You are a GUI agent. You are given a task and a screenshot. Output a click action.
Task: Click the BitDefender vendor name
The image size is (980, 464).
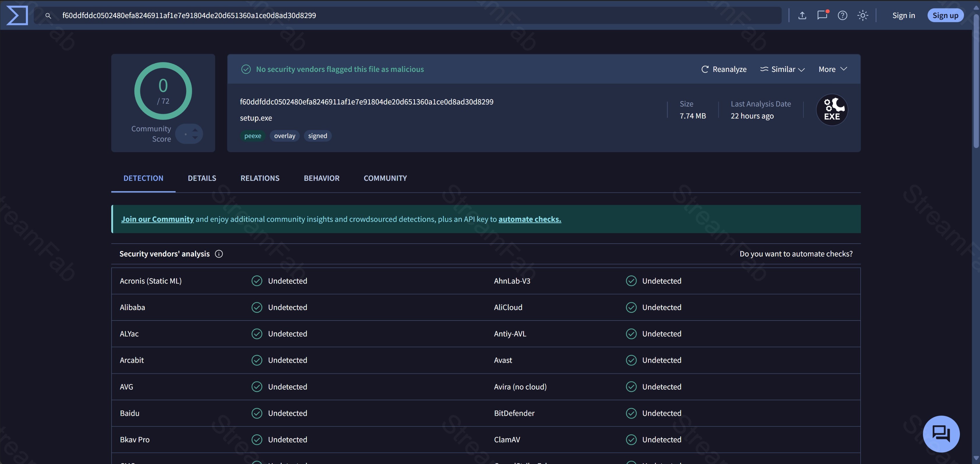tap(514, 413)
